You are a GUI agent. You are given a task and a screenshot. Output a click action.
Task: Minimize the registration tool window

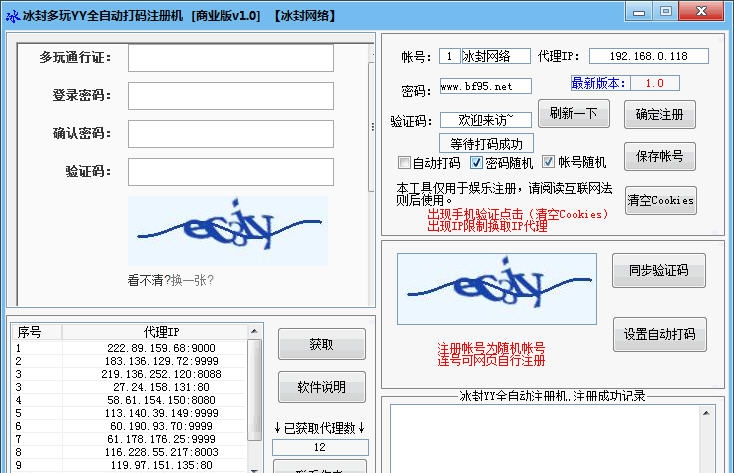click(x=639, y=11)
